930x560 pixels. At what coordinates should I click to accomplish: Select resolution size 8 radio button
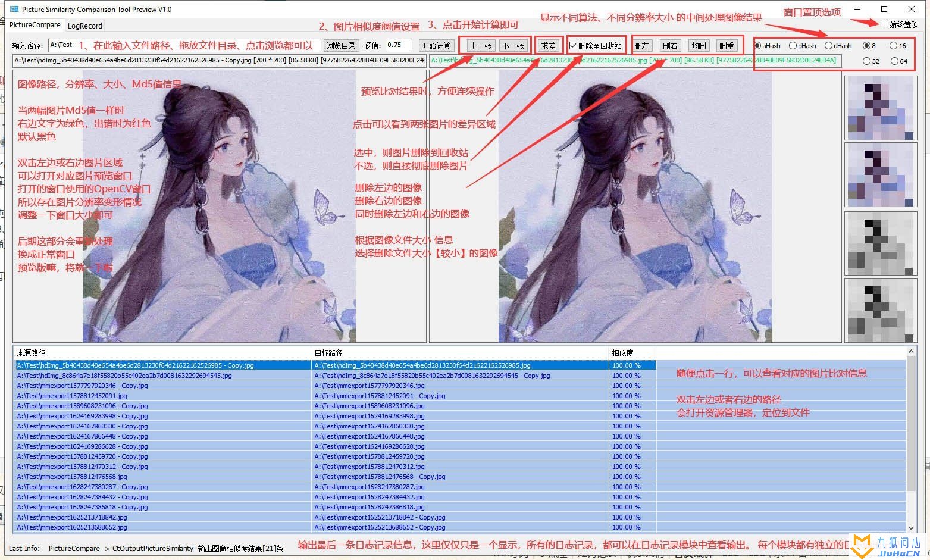pyautogui.click(x=869, y=46)
